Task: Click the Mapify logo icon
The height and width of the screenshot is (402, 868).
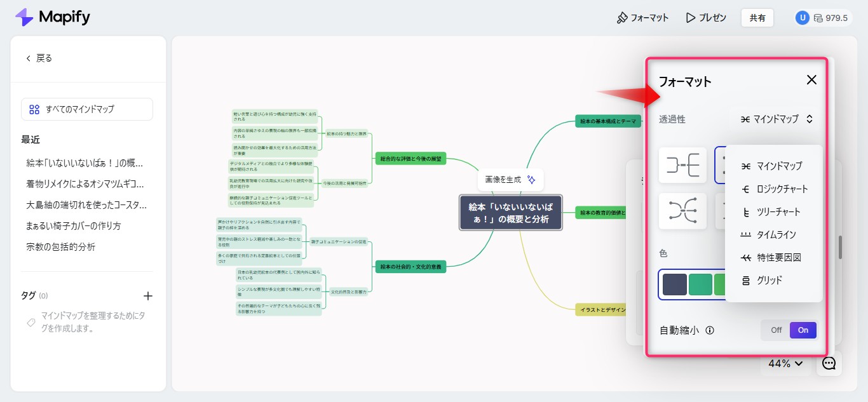Action: click(x=24, y=17)
